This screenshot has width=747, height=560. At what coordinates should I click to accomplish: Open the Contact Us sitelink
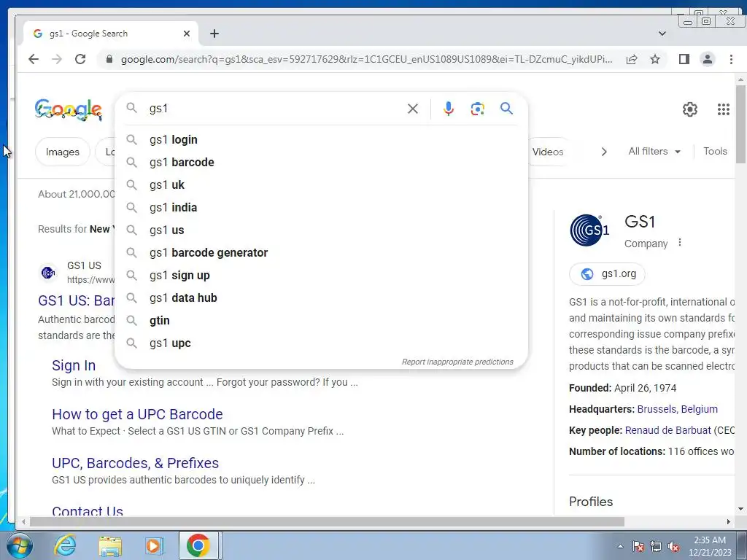[x=88, y=511]
